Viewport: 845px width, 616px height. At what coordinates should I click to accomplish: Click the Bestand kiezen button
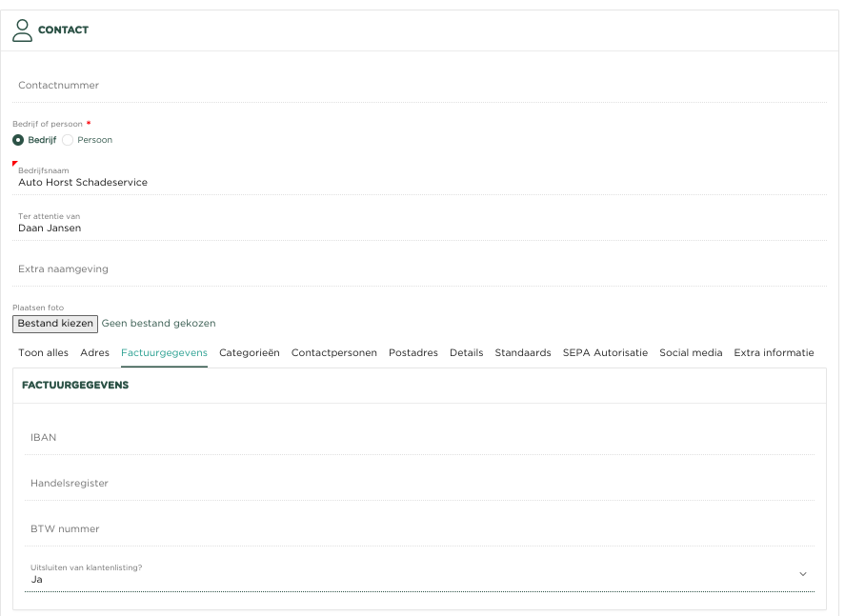click(x=55, y=324)
